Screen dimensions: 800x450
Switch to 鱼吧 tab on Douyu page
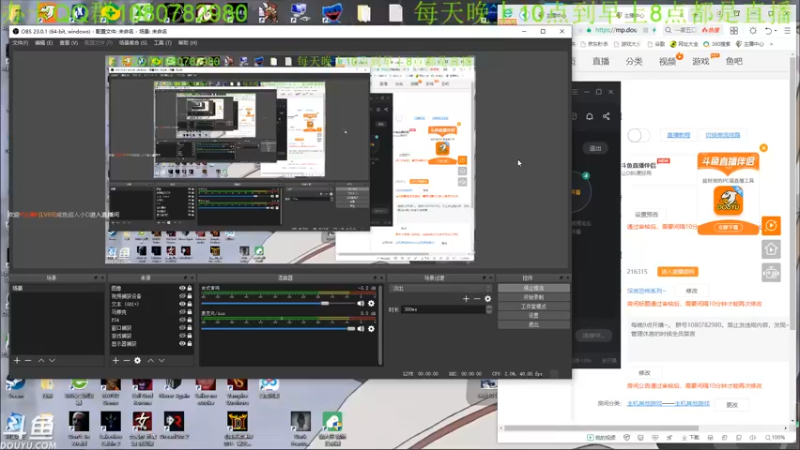[x=734, y=61]
